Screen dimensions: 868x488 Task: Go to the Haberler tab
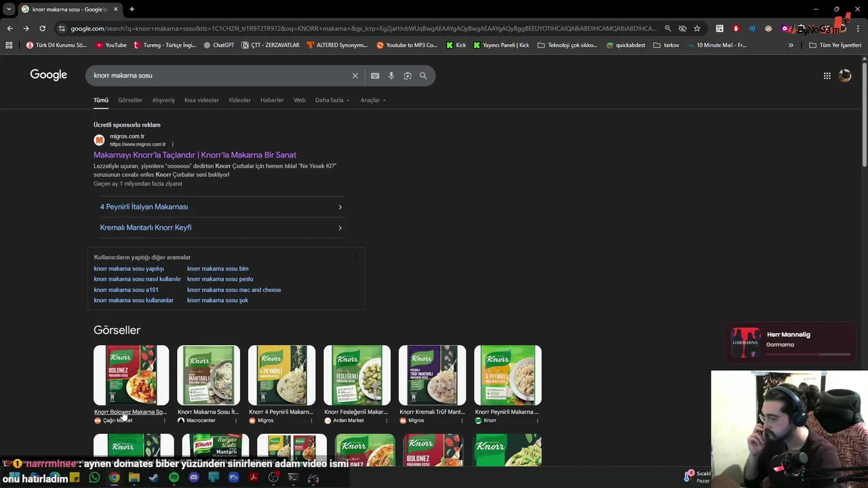pyautogui.click(x=272, y=100)
